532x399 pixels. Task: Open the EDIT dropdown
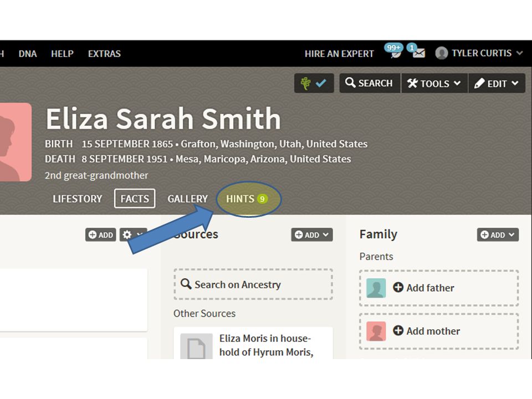coord(497,83)
